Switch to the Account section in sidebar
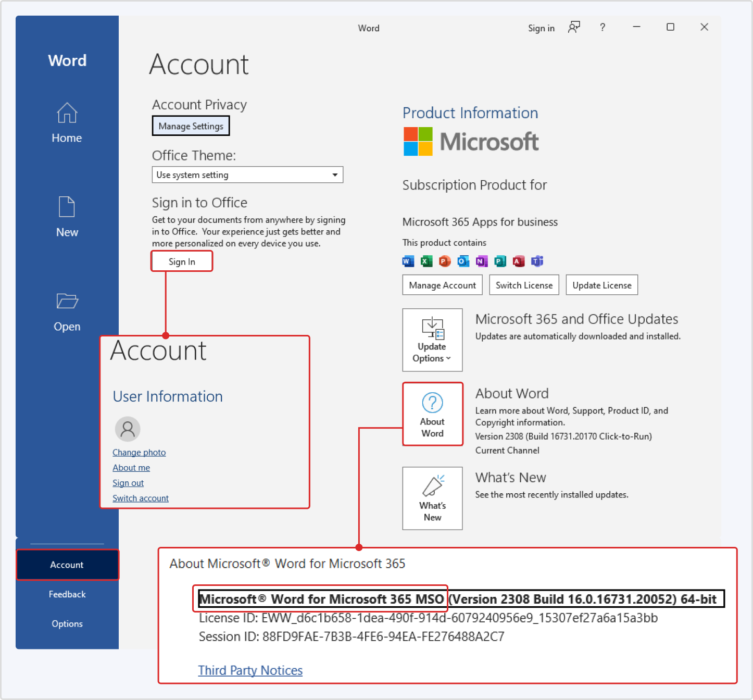 click(67, 565)
